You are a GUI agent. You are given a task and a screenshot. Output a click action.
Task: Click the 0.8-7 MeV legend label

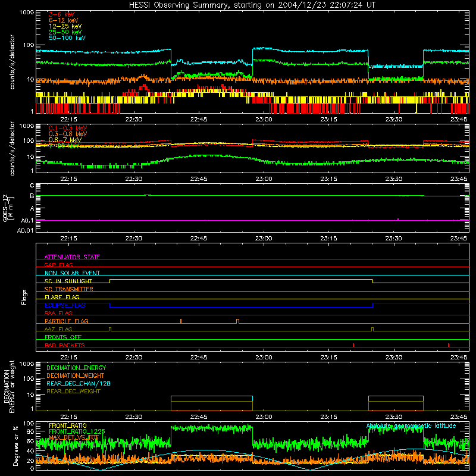pos(65,140)
